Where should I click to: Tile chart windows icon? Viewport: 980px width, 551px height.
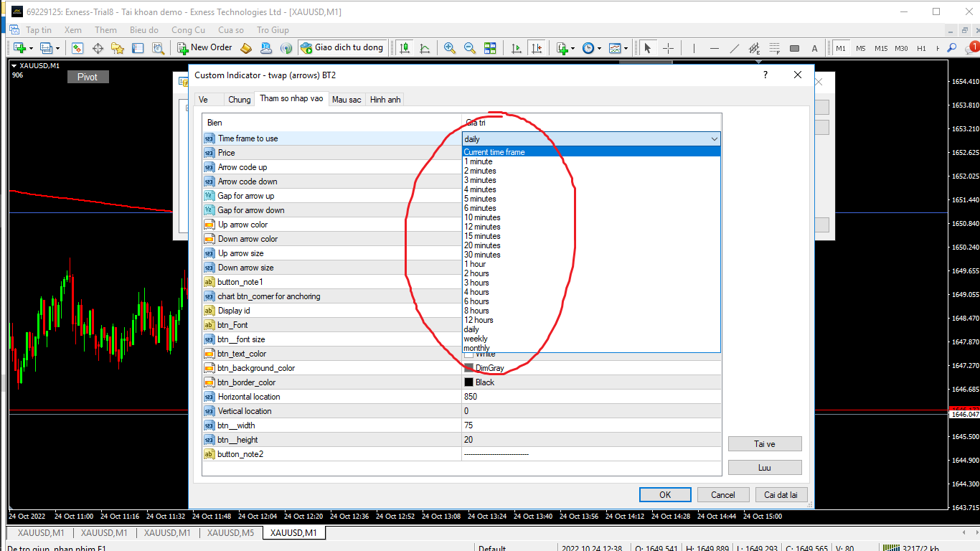point(490,48)
